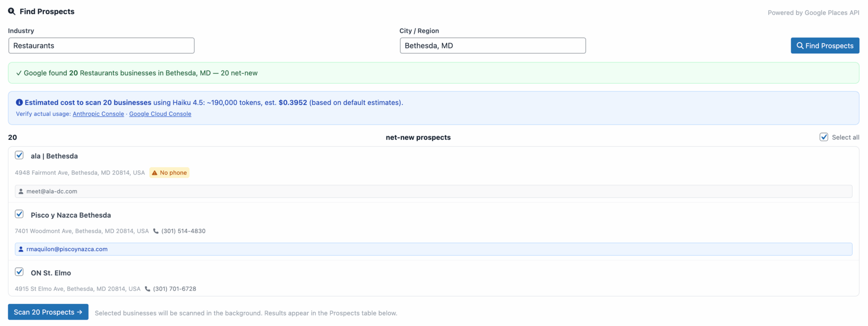Click the green Google found 20 Restaurants banner
This screenshot has height=326, width=868.
(434, 73)
